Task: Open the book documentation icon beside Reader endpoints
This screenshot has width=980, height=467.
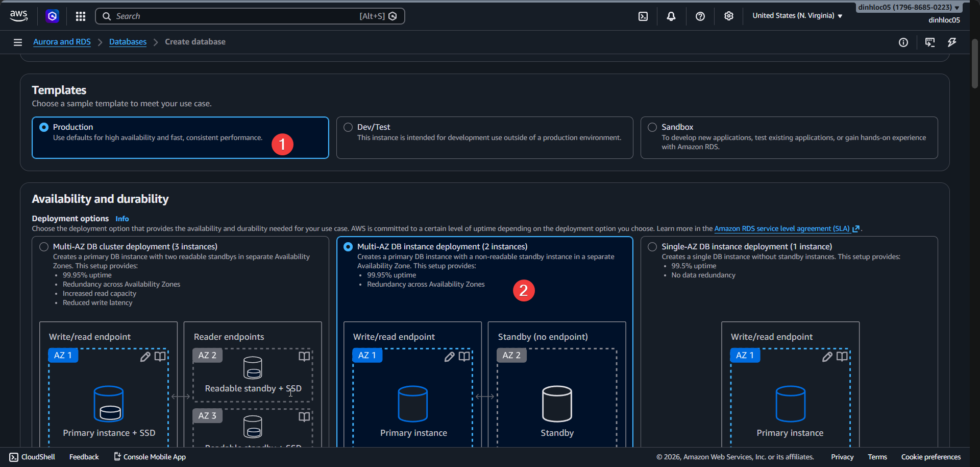Action: pos(304,356)
